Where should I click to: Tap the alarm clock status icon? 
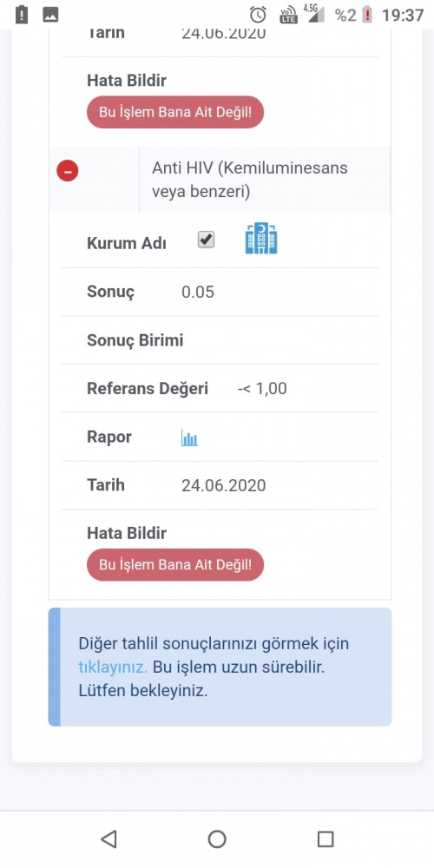pos(258,15)
